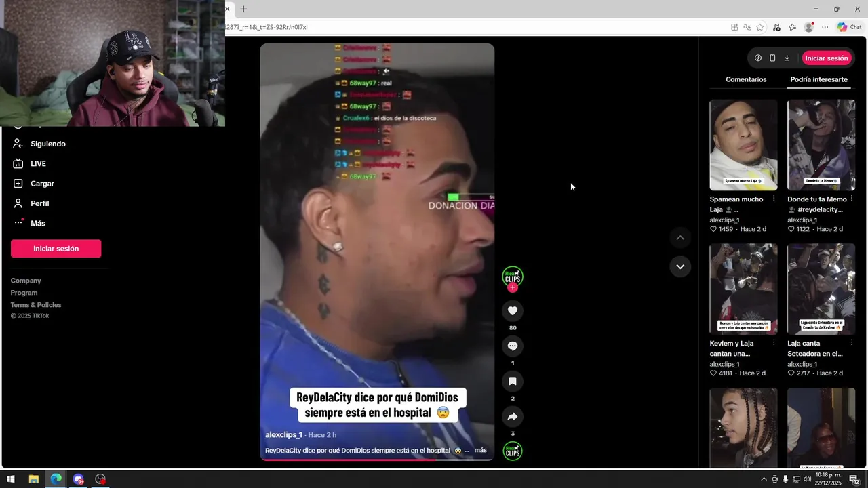Go to previous video with up arrow
Screen dimensions: 868x488
point(680,238)
